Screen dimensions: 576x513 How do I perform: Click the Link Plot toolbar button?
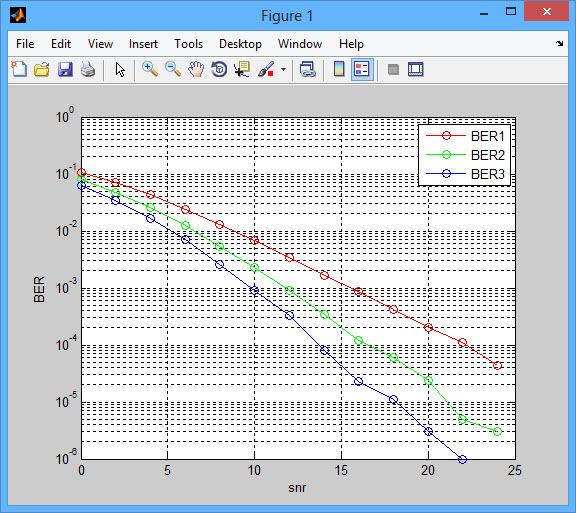coord(308,69)
